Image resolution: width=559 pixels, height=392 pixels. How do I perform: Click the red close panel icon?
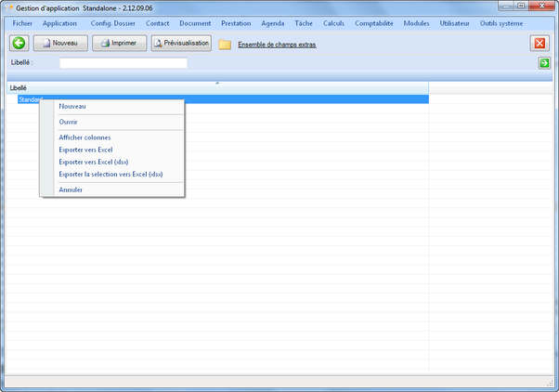tap(539, 44)
